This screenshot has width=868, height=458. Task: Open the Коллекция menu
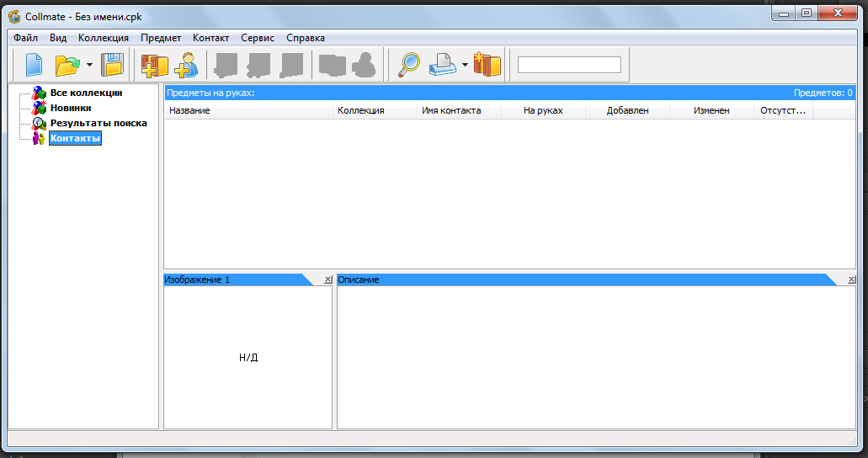point(104,38)
